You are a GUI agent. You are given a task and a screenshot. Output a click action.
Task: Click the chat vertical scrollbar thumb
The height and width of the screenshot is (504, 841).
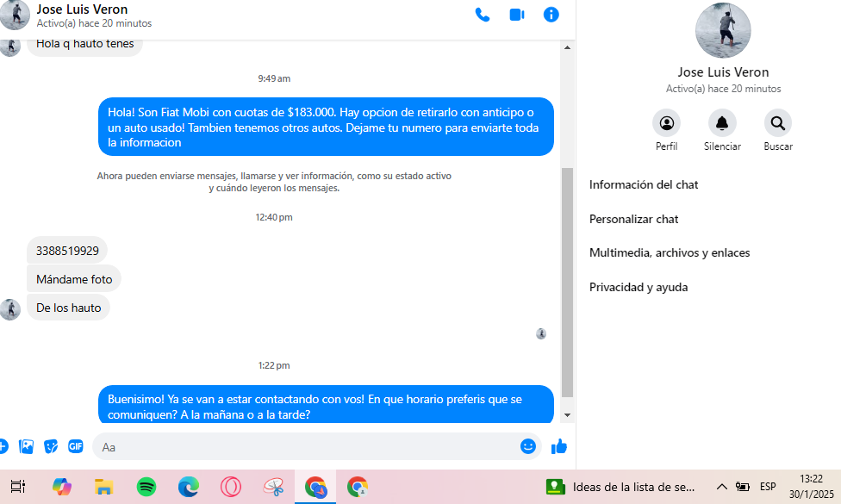pos(567,282)
